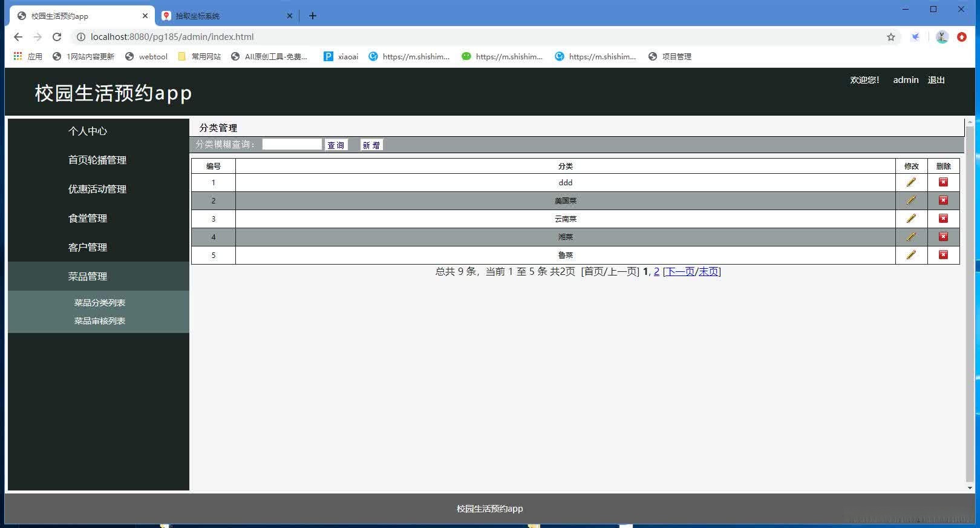The width and height of the screenshot is (980, 528).
Task: Go to page 2 link
Action: [656, 271]
